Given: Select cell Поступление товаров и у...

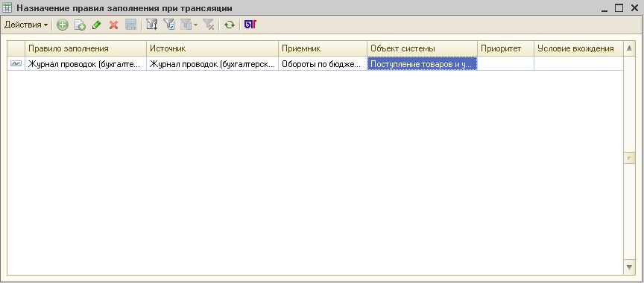Looking at the screenshot, I should tap(422, 63).
